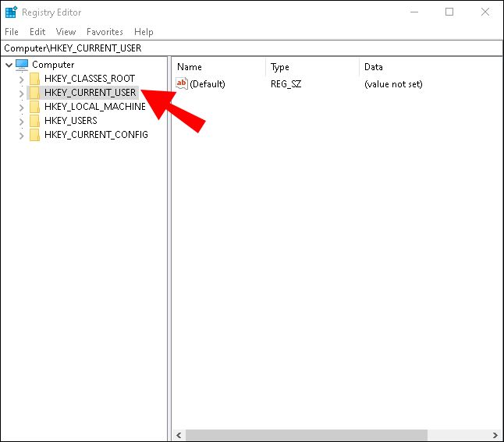Select the HKEY_LOCAL_MACHINE label
Image resolution: width=504 pixels, height=442 pixels.
(95, 107)
